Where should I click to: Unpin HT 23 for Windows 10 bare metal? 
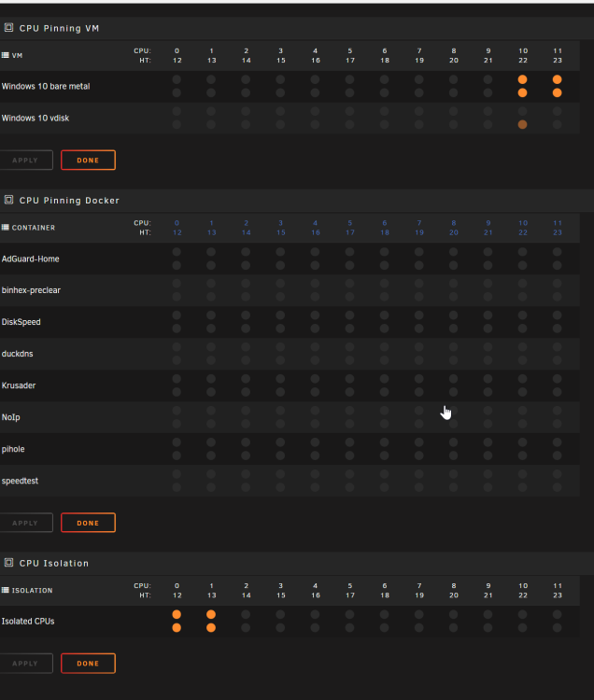pos(557,92)
